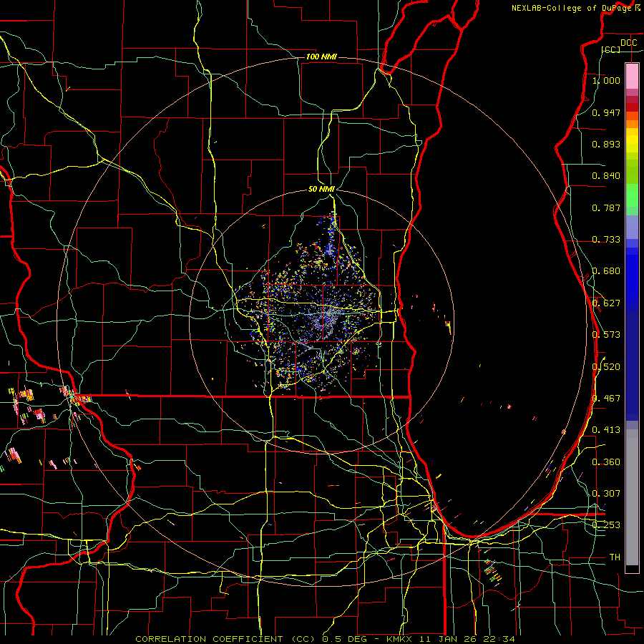Click the DCC label above the color scale
Screen dimensions: 644x644
click(x=628, y=43)
